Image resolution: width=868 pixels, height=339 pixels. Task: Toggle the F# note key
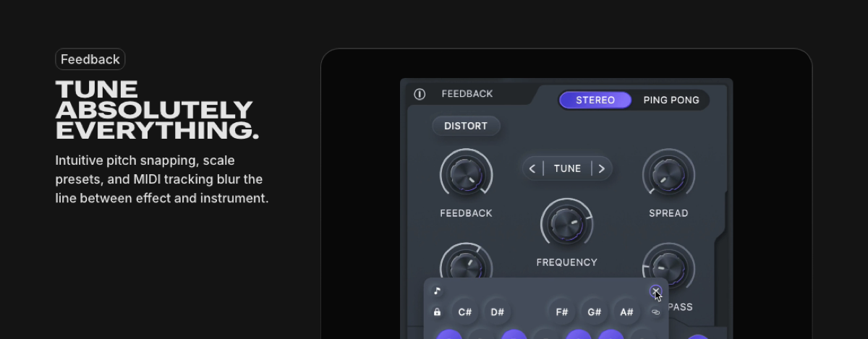tap(561, 312)
